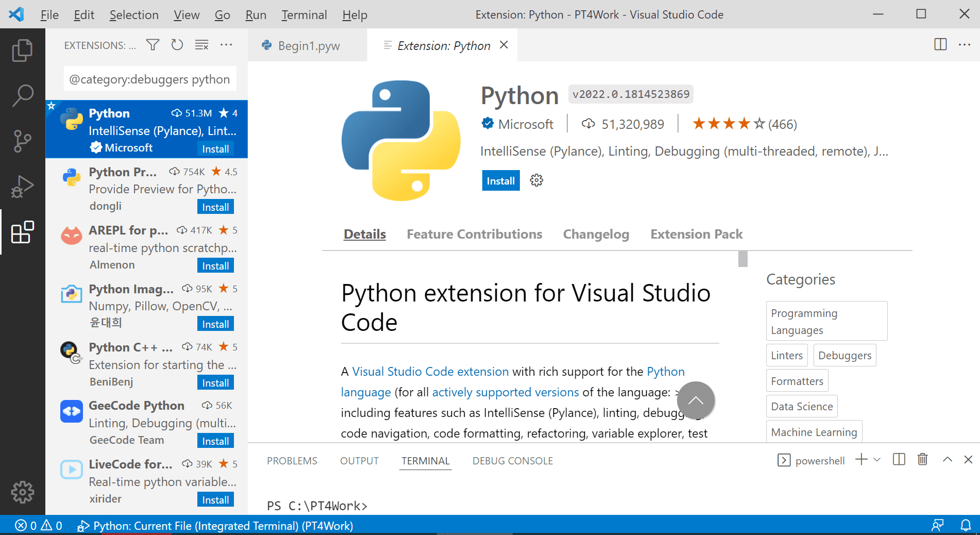The image size is (980, 535).
Task: Click the feedback icon in status bar
Action: [x=937, y=525]
